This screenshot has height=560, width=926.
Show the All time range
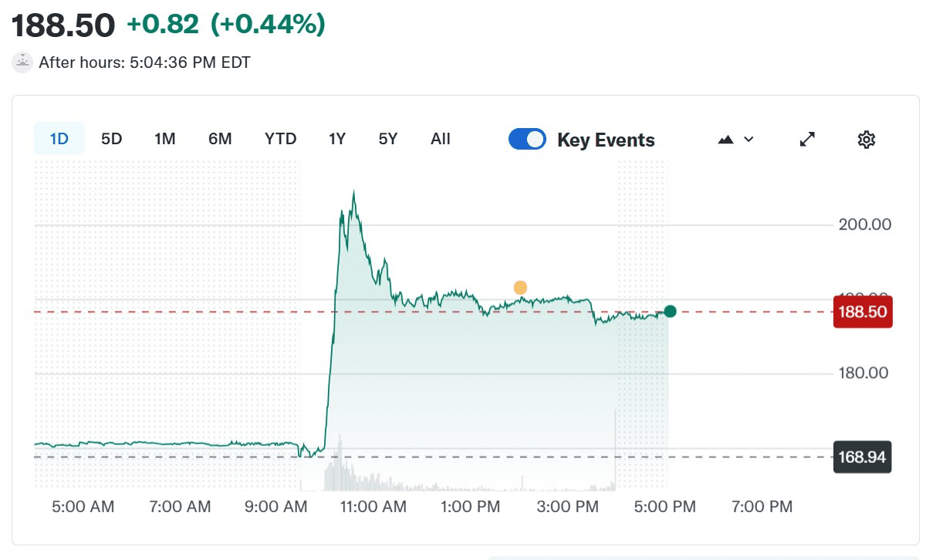coord(441,139)
